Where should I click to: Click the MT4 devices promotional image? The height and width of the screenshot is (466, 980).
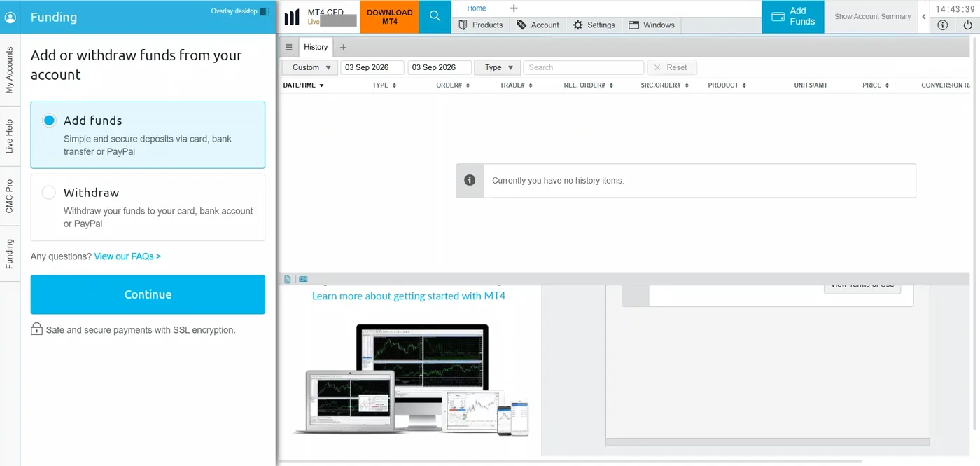[x=412, y=378]
